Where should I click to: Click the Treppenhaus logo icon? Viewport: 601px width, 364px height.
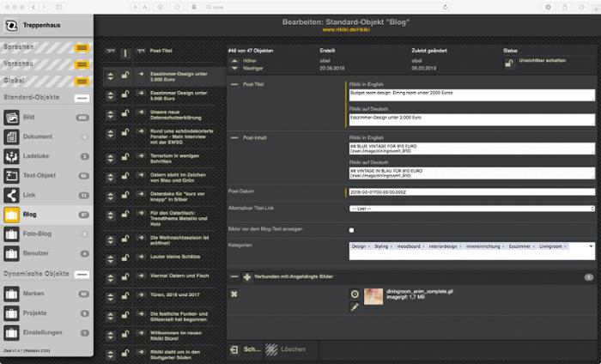point(11,26)
